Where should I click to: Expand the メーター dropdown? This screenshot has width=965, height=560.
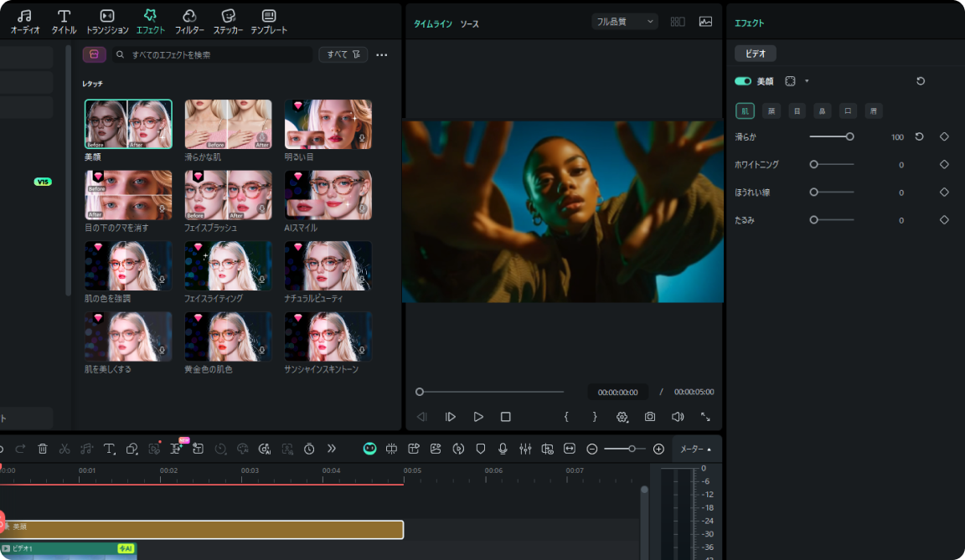click(696, 449)
